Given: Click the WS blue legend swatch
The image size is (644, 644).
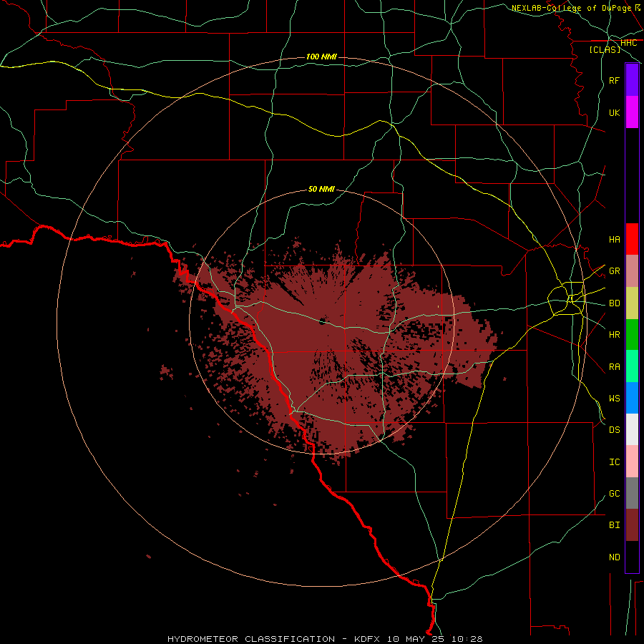Looking at the screenshot, I should (x=632, y=398).
